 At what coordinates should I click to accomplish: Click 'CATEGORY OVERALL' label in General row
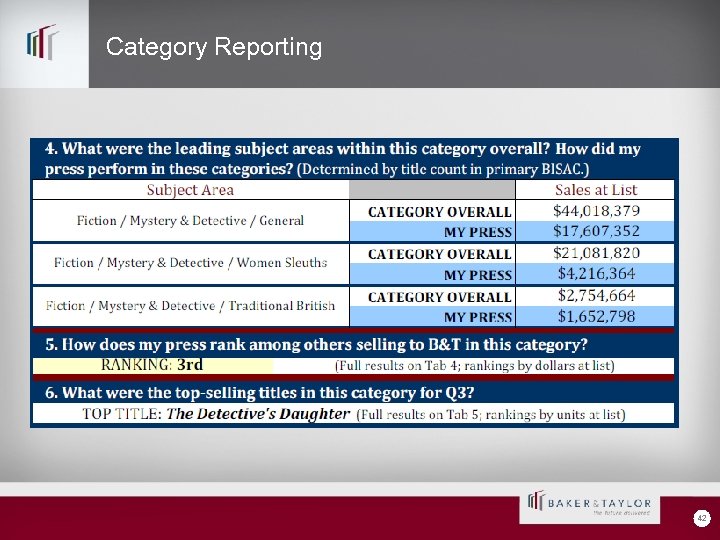(439, 212)
